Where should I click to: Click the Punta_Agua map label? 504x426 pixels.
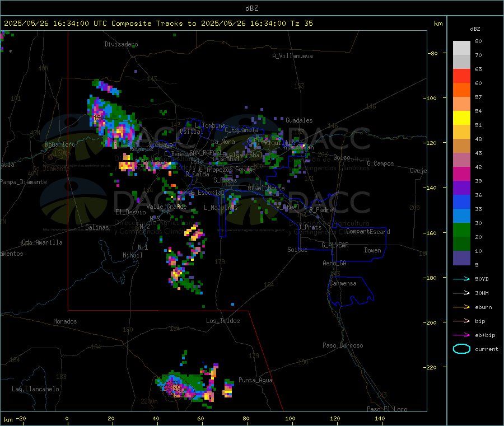point(255,380)
